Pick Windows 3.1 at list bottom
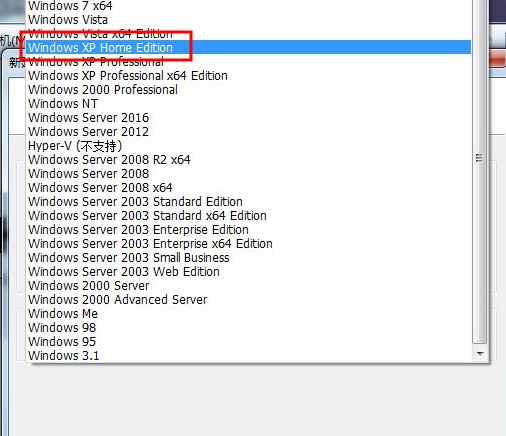 (x=249, y=356)
